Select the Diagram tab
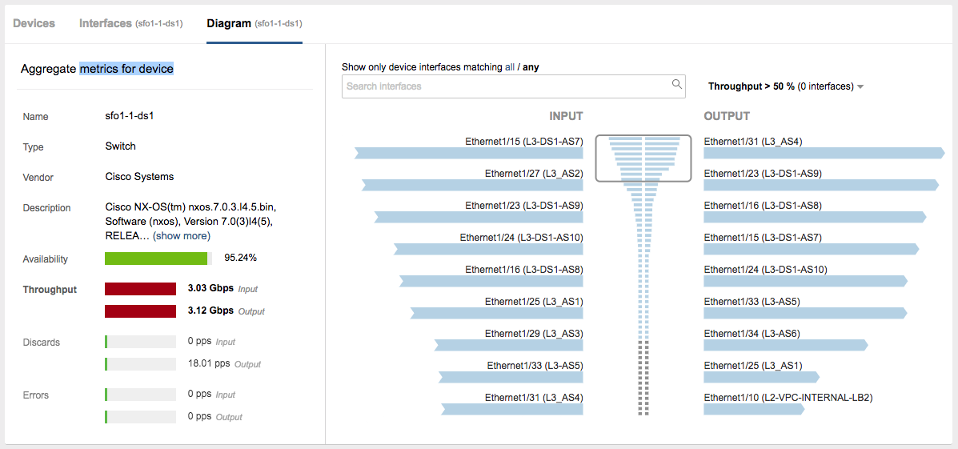The width and height of the screenshot is (958, 449). pyautogui.click(x=254, y=23)
